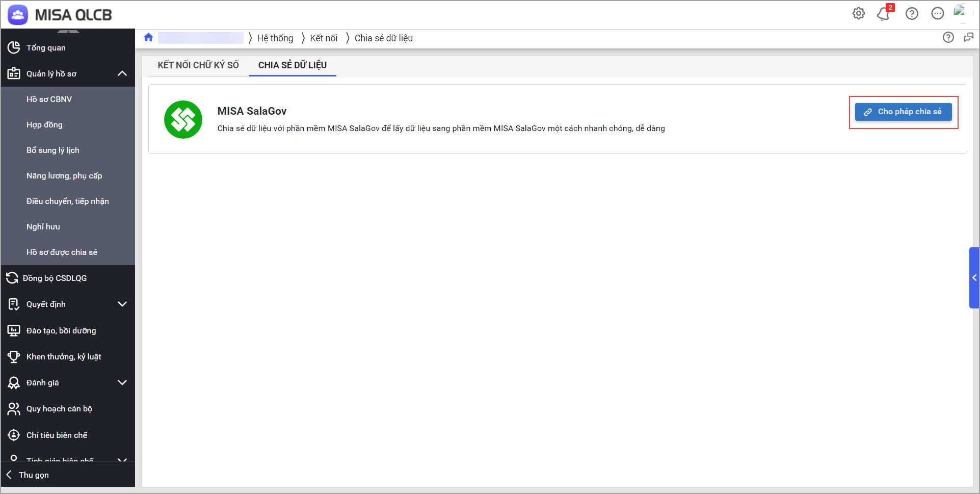Go to home via breadcrumb house icon
The height and width of the screenshot is (494, 980).
coord(148,37)
